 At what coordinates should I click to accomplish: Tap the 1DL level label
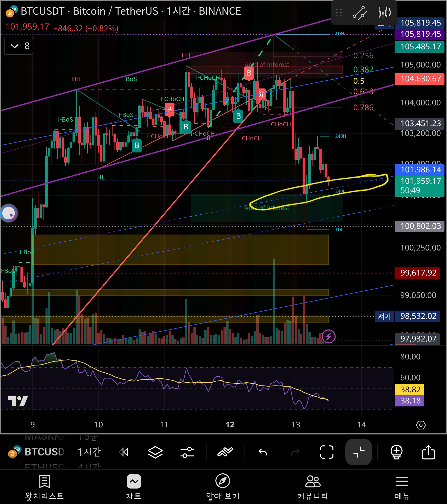click(339, 230)
